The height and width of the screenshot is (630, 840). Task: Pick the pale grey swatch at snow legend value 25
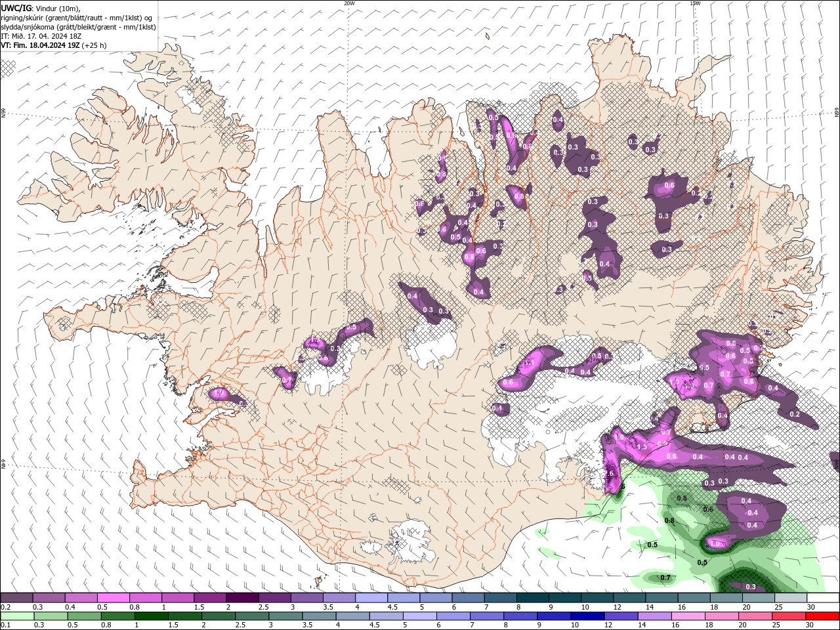pos(791,598)
